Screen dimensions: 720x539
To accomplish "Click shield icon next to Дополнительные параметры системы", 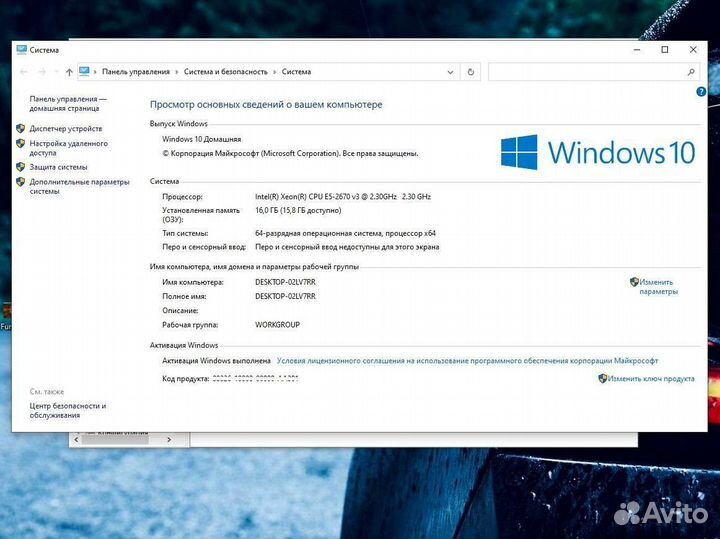I will [x=21, y=182].
